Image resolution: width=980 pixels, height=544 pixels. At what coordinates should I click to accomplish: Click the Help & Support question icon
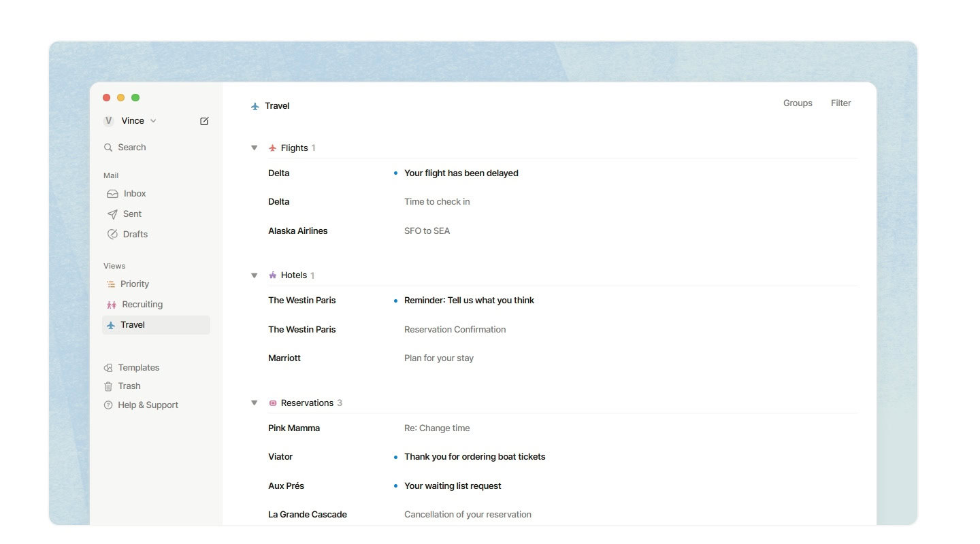click(x=108, y=405)
